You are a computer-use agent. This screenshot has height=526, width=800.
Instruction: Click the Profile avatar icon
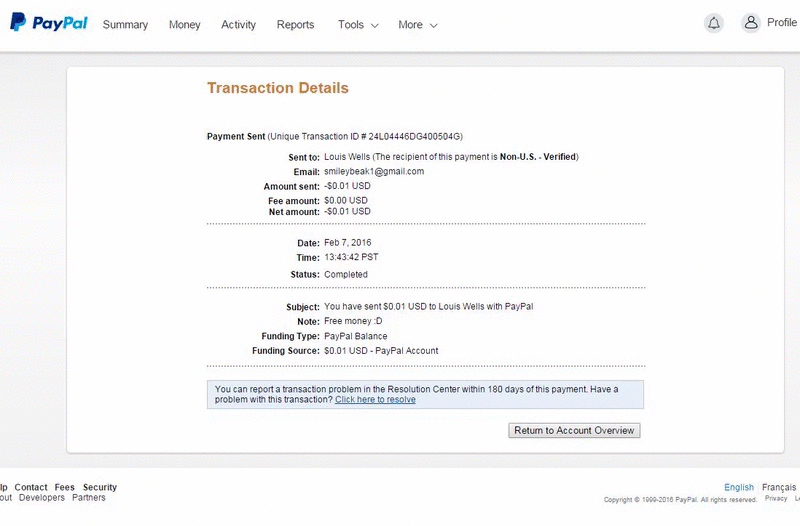[x=751, y=23]
